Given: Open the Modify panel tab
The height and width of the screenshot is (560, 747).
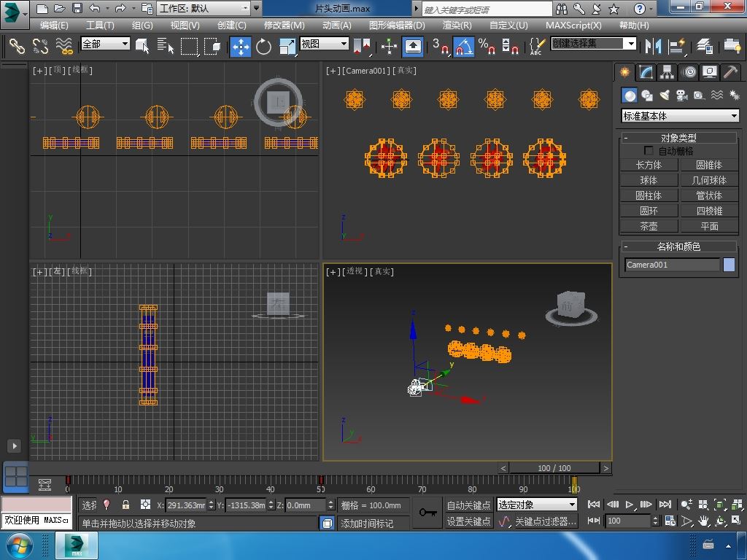Looking at the screenshot, I should tap(646, 72).
